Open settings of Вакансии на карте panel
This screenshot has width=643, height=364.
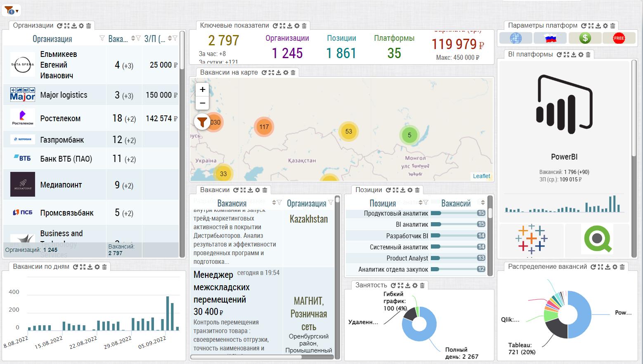286,73
